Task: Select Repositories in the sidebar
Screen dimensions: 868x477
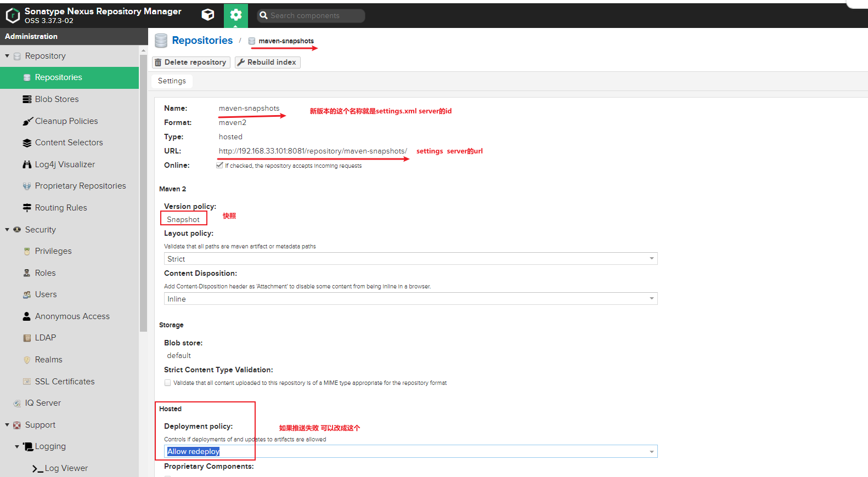Action: (x=70, y=78)
